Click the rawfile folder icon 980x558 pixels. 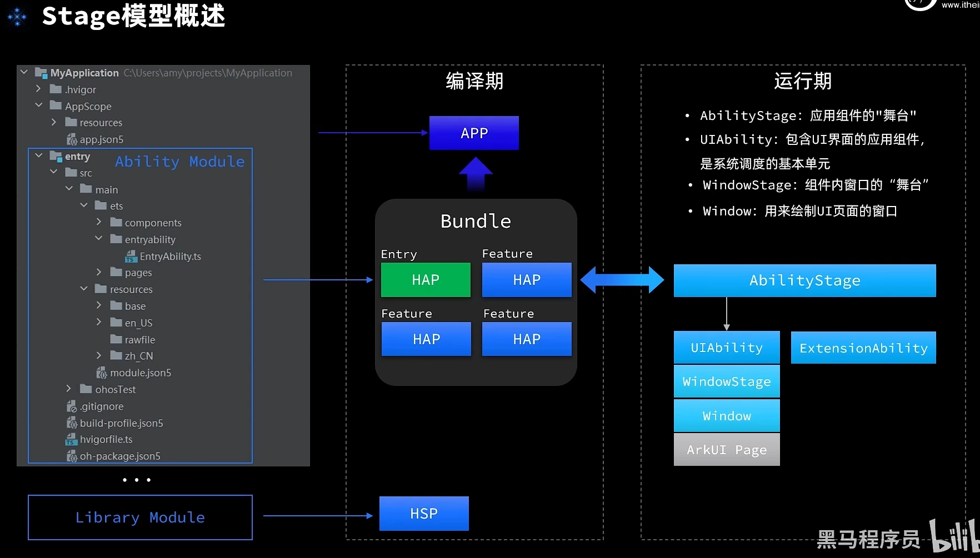116,339
